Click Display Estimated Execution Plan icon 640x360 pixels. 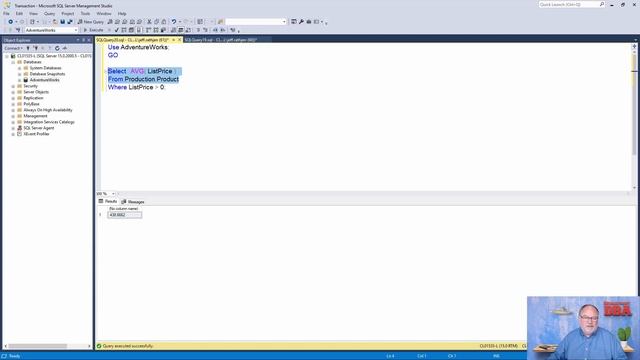[x=124, y=30]
